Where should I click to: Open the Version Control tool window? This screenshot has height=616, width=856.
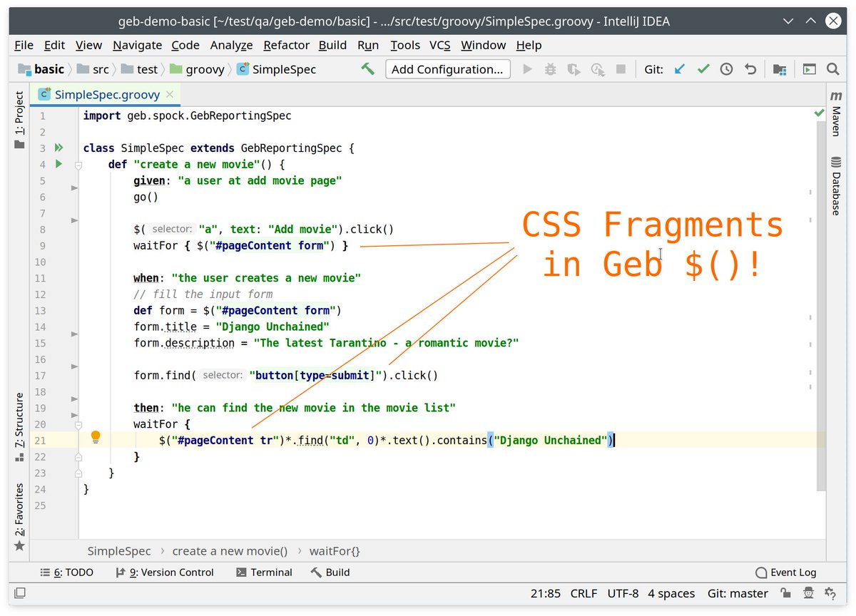(164, 572)
